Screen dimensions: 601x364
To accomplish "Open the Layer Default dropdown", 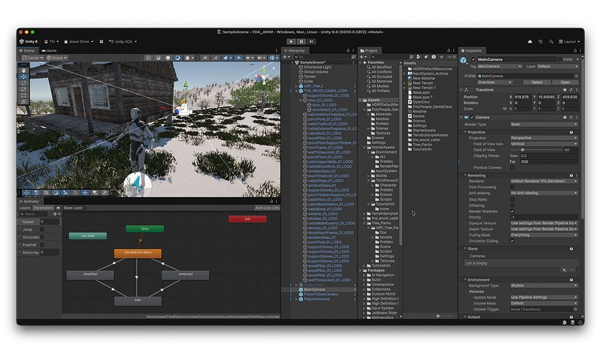I will pyautogui.click(x=558, y=66).
